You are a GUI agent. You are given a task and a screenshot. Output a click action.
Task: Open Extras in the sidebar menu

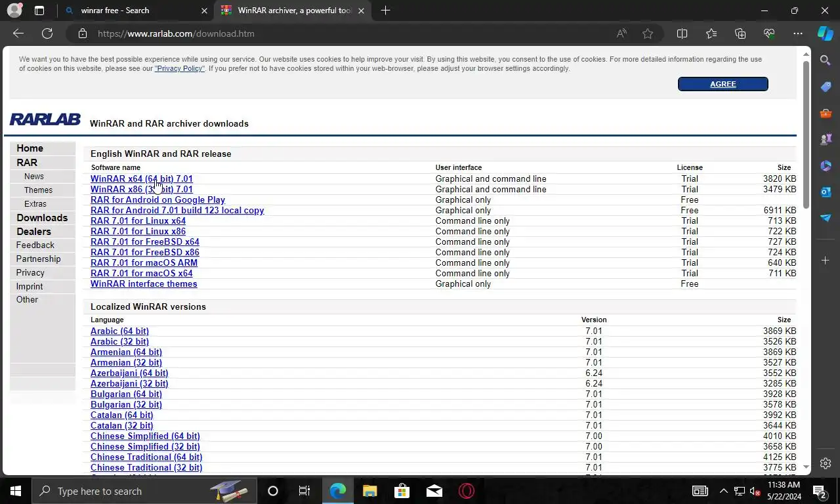(x=35, y=204)
